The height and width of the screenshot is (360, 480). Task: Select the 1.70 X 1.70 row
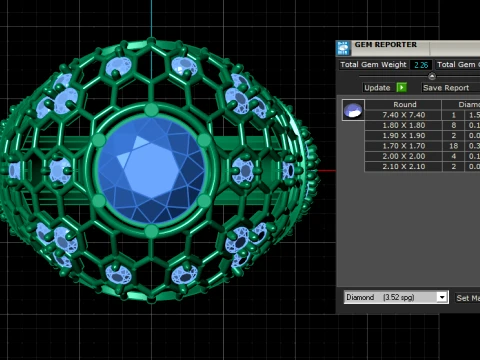[422, 146]
